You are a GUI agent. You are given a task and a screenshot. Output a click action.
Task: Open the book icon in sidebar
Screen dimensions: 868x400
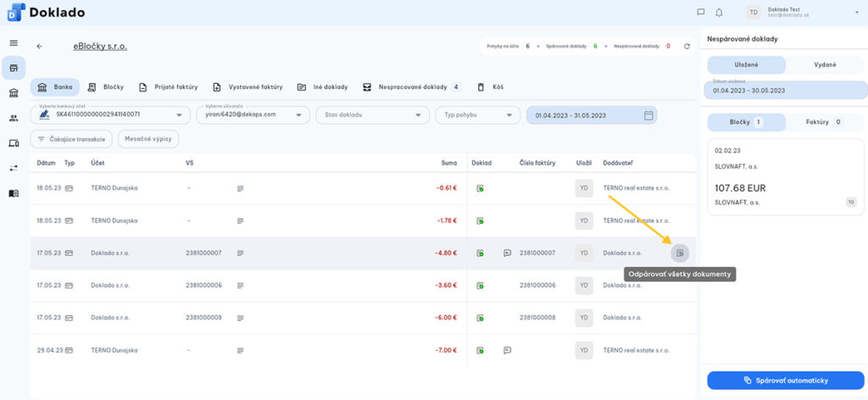click(x=14, y=193)
